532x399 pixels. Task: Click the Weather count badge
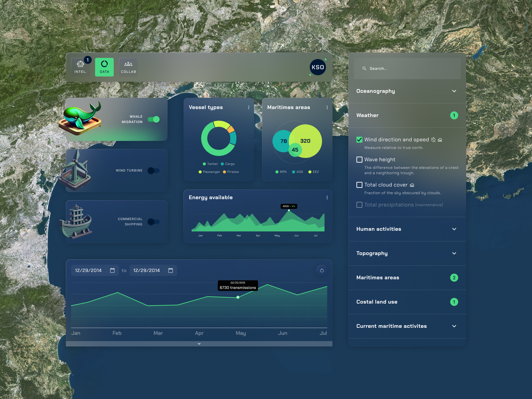pyautogui.click(x=454, y=115)
